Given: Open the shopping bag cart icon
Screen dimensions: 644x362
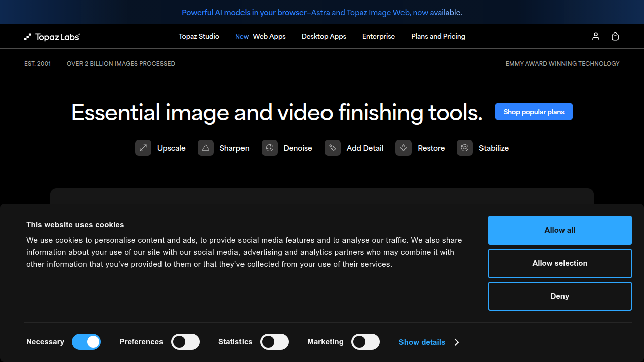Looking at the screenshot, I should tap(615, 36).
